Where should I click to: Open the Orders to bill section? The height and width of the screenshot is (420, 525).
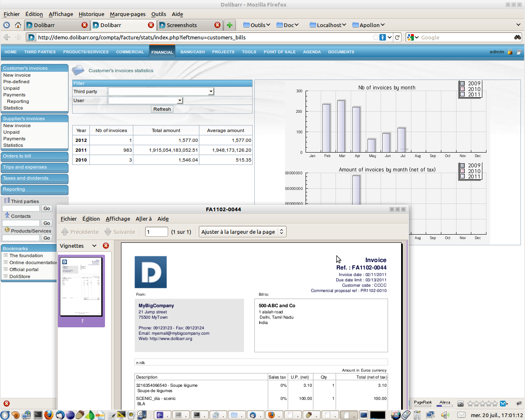pyautogui.click(x=34, y=156)
